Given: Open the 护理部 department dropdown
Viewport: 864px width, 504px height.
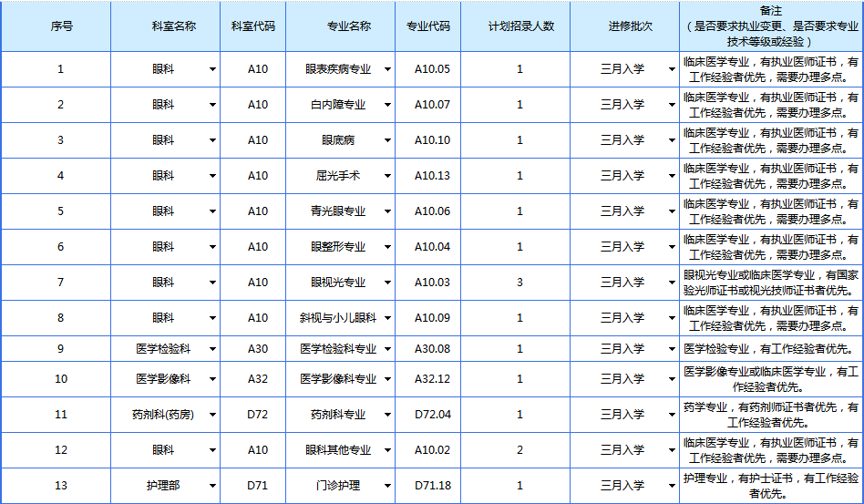Looking at the screenshot, I should coord(212,486).
